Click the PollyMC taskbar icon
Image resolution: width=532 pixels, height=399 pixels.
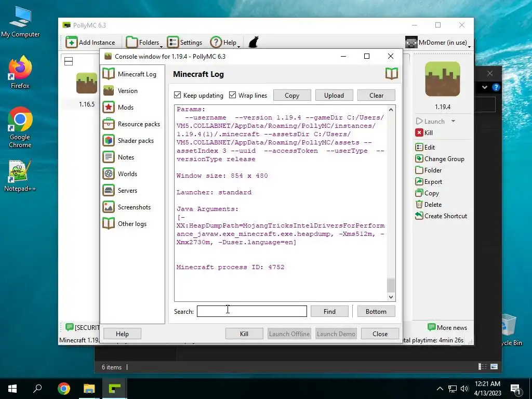114,389
